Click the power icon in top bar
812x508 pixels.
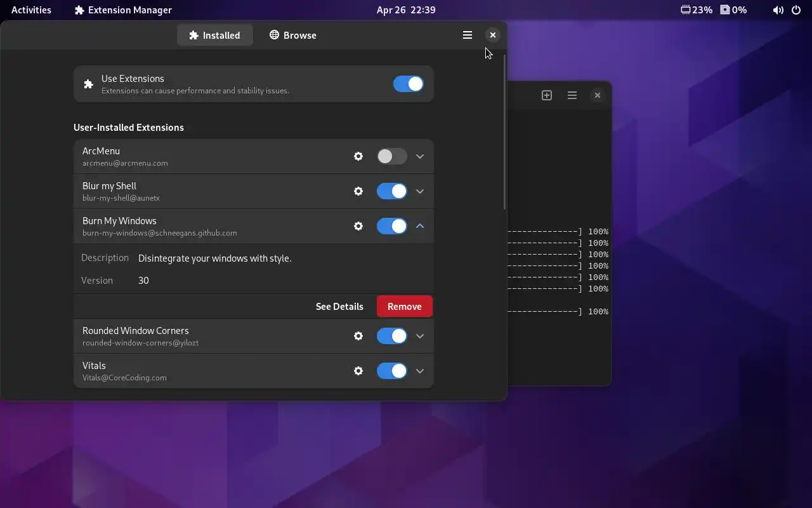click(x=796, y=10)
